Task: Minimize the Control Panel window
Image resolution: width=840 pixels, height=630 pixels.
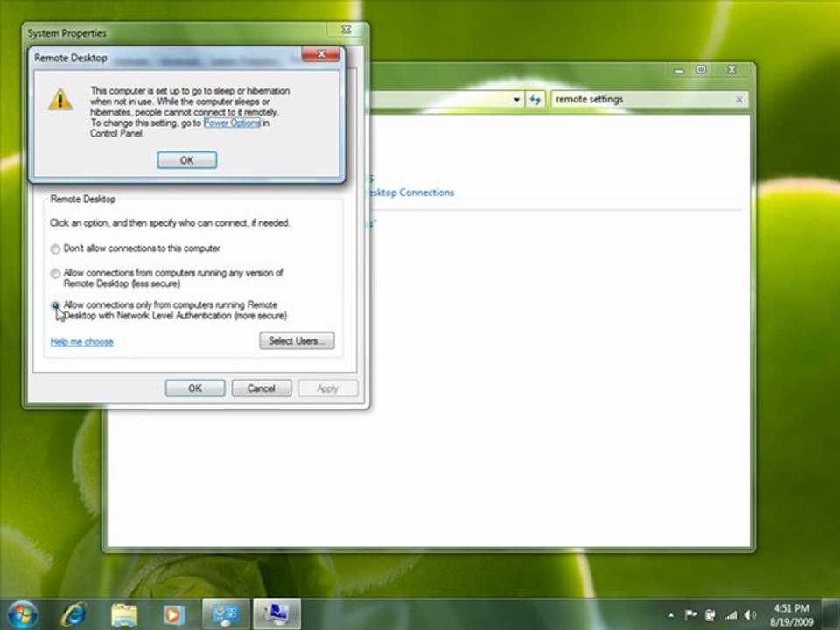Action: [x=679, y=70]
